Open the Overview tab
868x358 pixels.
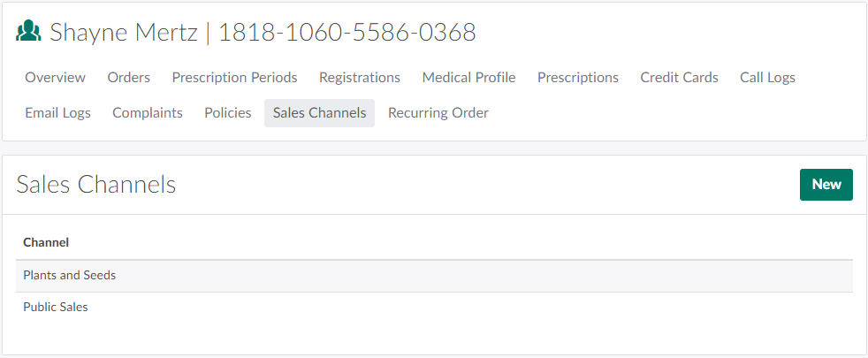coord(55,78)
